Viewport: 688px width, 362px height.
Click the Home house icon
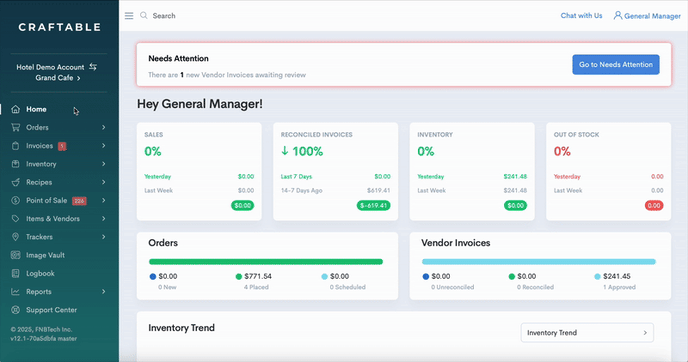15,109
